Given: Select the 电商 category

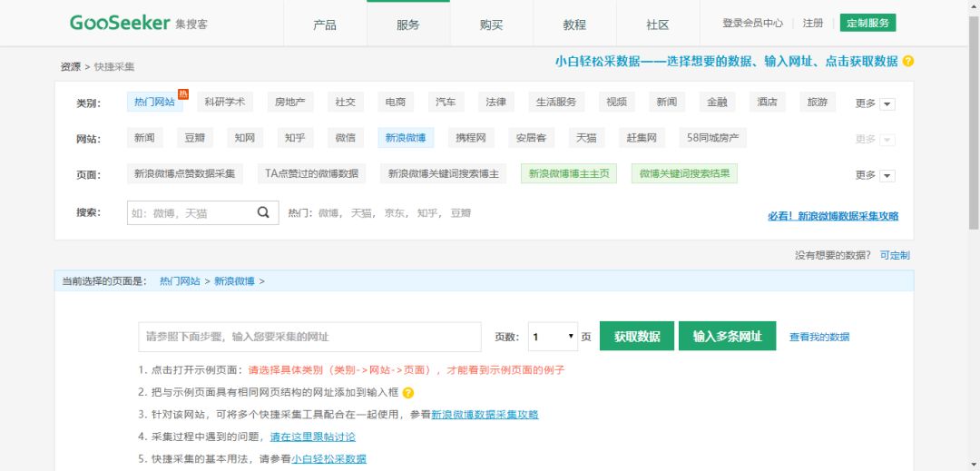Looking at the screenshot, I should coord(396,102).
